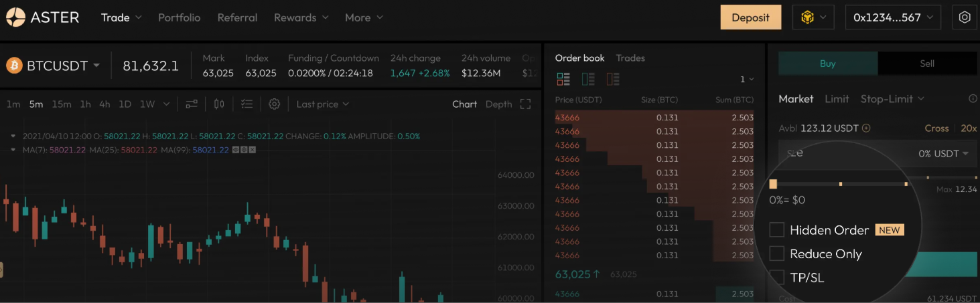
Task: Click the candlestick chart type icon
Action: [x=219, y=104]
